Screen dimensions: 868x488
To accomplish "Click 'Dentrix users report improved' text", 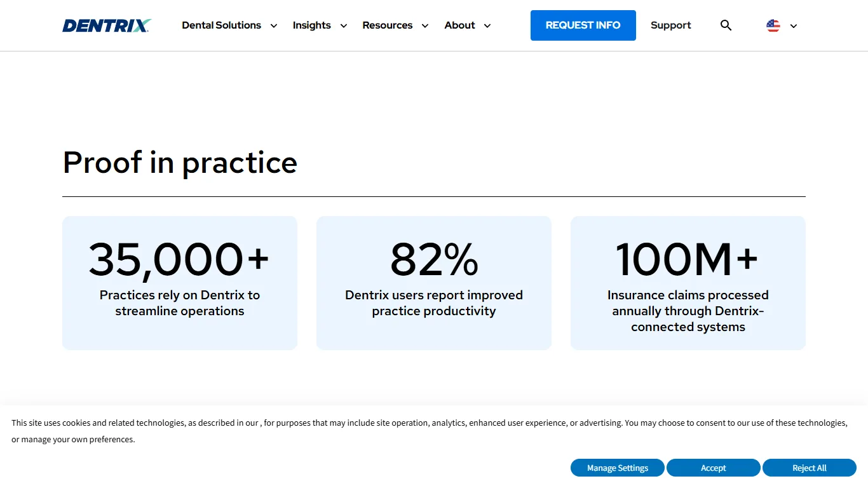I will [434, 303].
